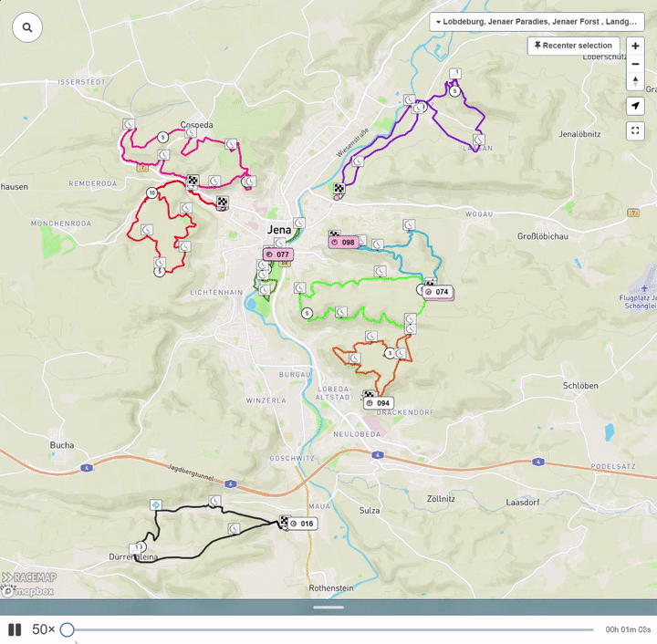
Task: Pause the race replay playback
Action: click(15, 629)
